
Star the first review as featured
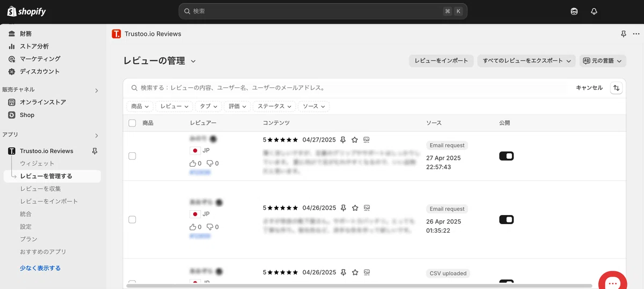click(355, 140)
